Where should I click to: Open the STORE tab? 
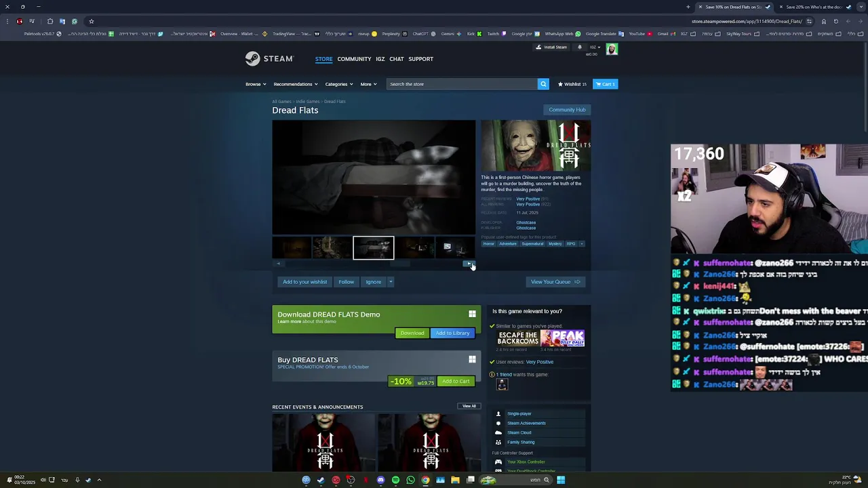pos(323,59)
